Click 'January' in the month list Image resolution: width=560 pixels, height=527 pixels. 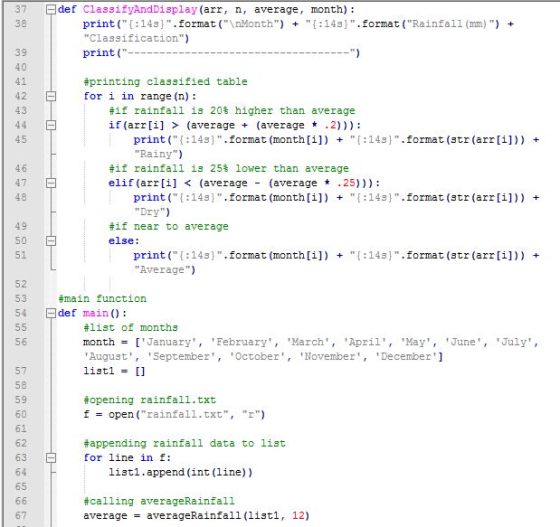coord(169,342)
